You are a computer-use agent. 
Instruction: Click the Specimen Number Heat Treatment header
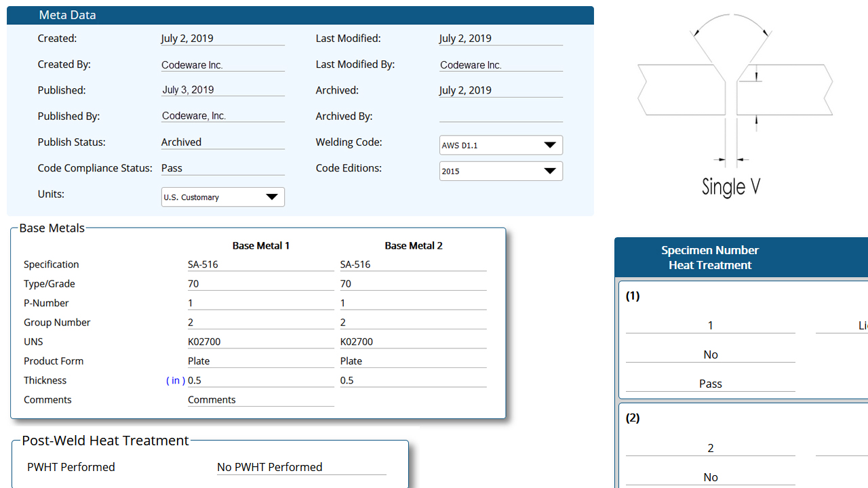coord(710,258)
